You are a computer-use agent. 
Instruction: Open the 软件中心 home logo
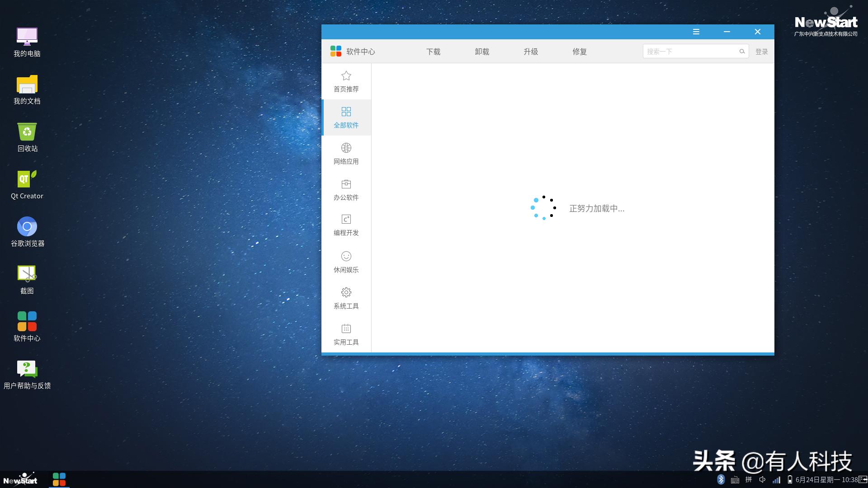point(336,51)
